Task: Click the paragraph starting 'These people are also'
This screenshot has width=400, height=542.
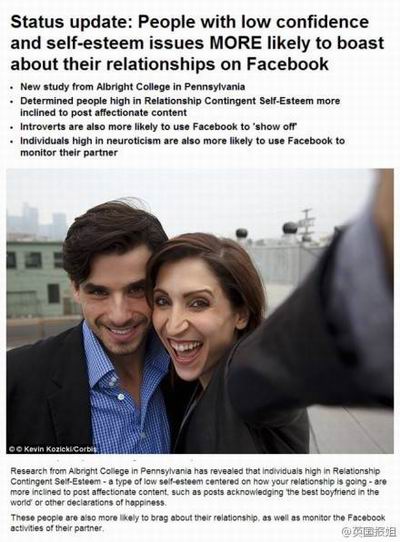Action: (x=197, y=523)
